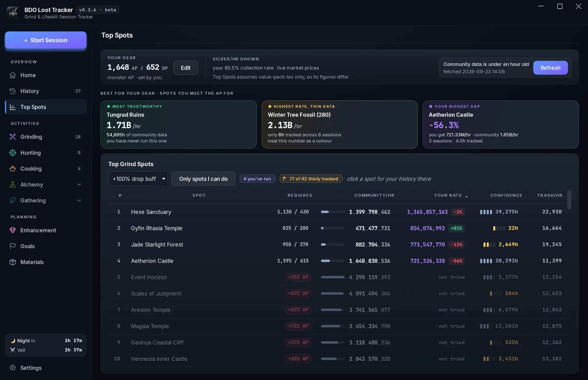Click the Grinding crossed swords icon
The image size is (588, 380).
click(13, 137)
